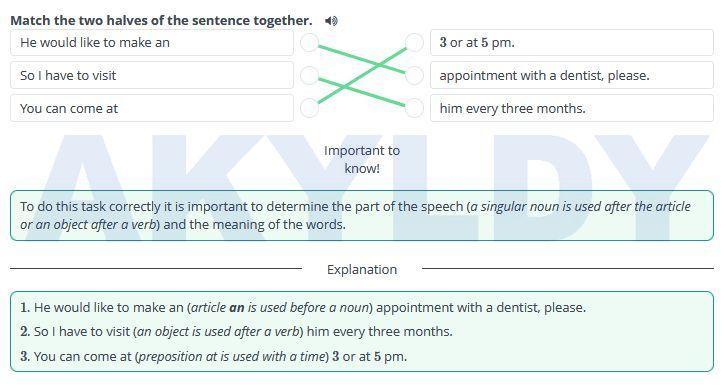Select connector circle beside '3 or at 5 pm.'

coord(414,43)
